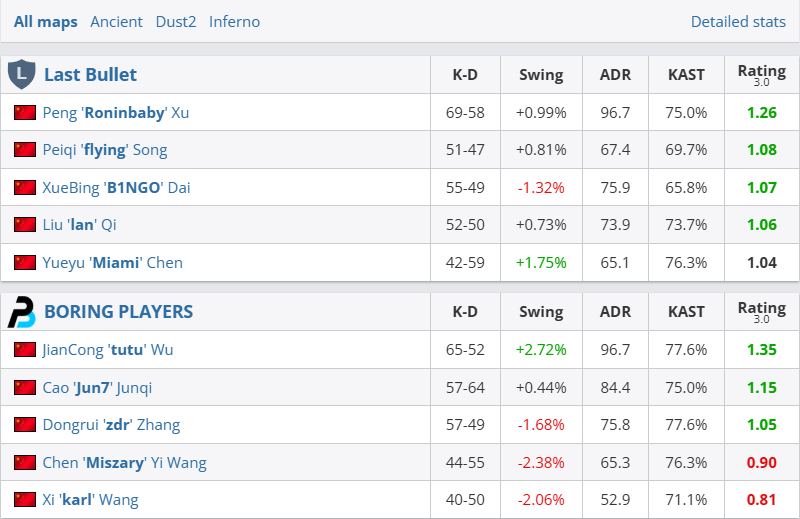Click the flag icon beside tutu
800x519 pixels.
click(25, 350)
